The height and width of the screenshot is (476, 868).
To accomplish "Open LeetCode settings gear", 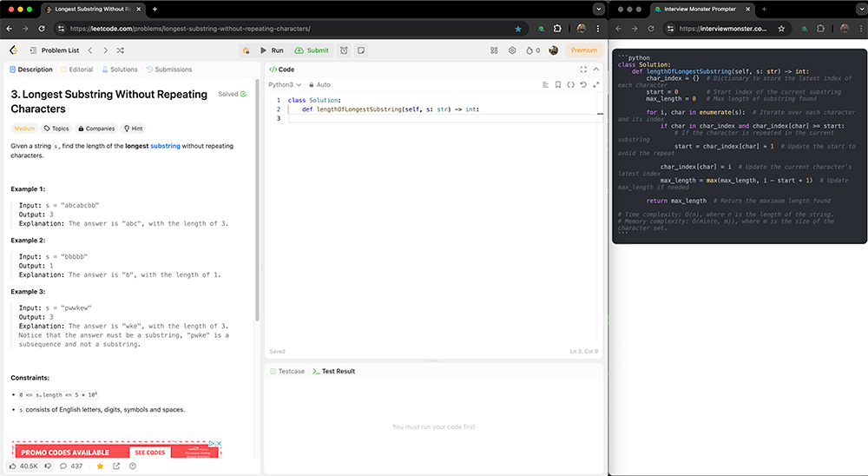I will (512, 50).
